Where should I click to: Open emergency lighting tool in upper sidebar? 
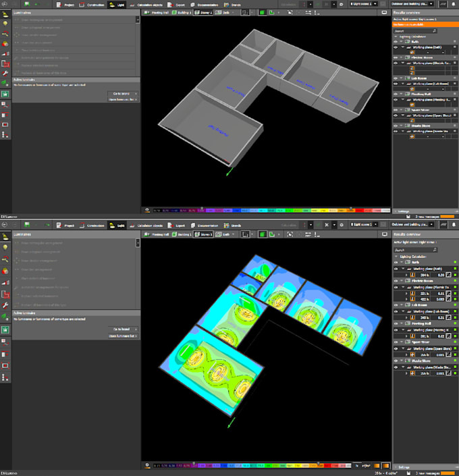click(x=5, y=94)
